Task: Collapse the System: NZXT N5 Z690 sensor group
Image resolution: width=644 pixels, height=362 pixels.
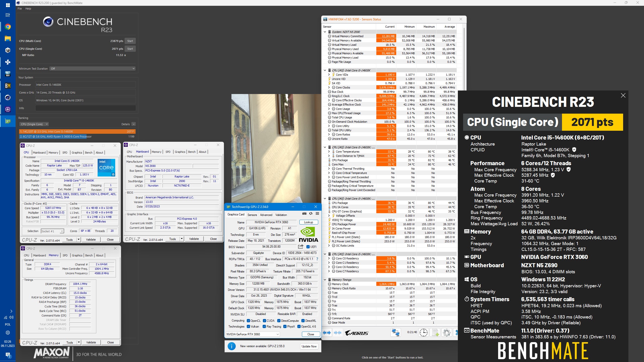Action: [325, 32]
